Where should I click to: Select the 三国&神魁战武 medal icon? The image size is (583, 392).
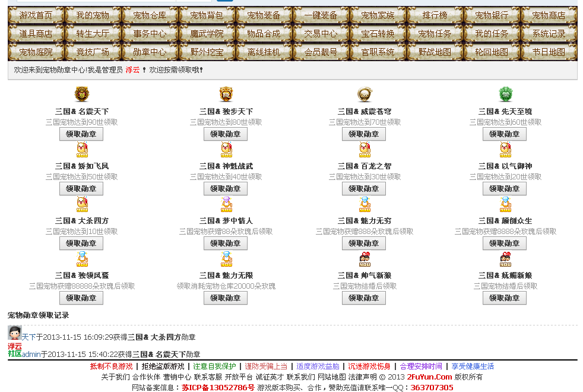pos(226,150)
